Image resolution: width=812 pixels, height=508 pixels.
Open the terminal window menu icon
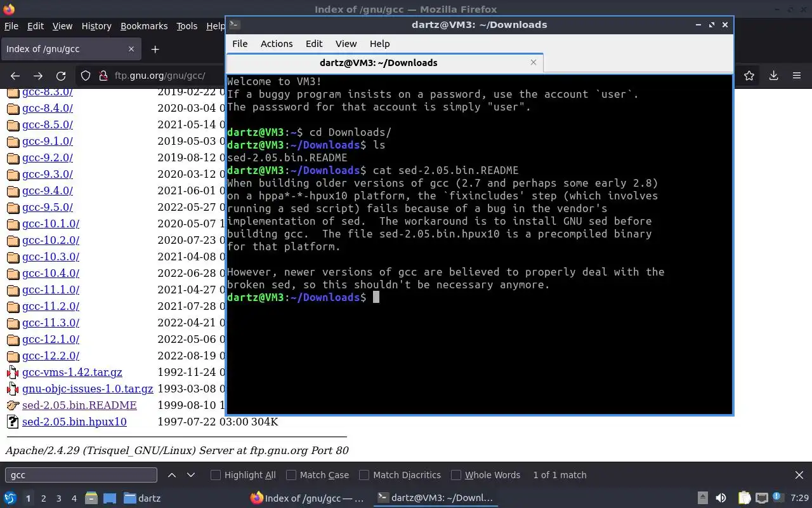(234, 25)
